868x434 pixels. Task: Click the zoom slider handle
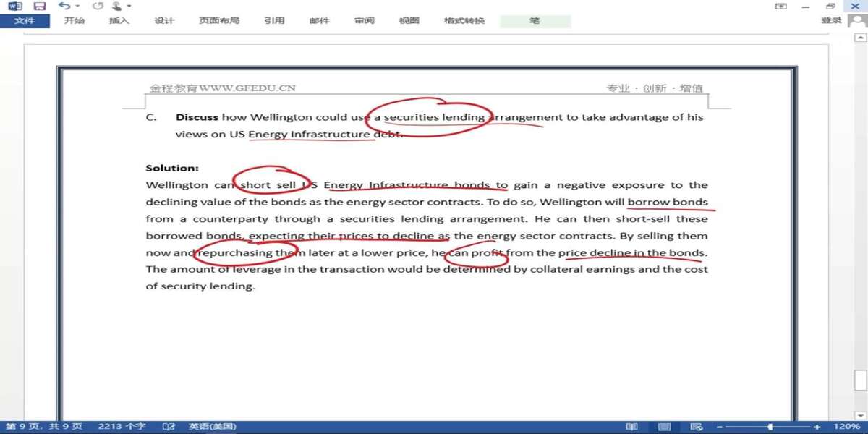770,427
